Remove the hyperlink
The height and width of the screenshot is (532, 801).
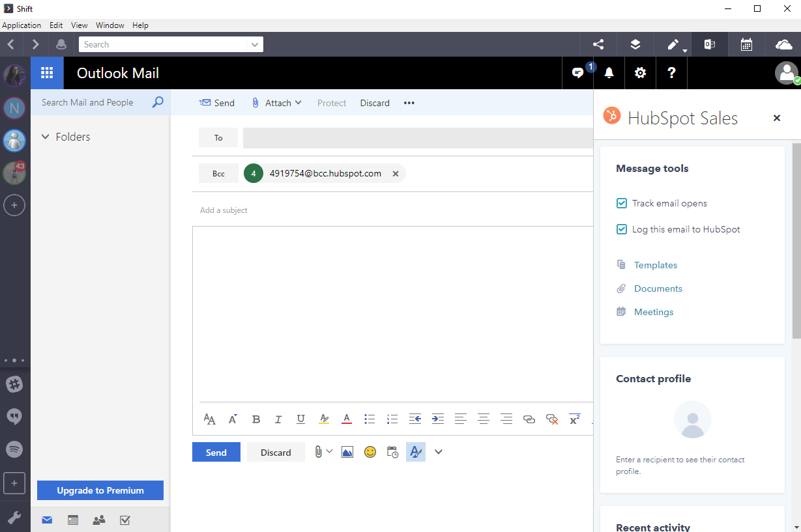[552, 419]
